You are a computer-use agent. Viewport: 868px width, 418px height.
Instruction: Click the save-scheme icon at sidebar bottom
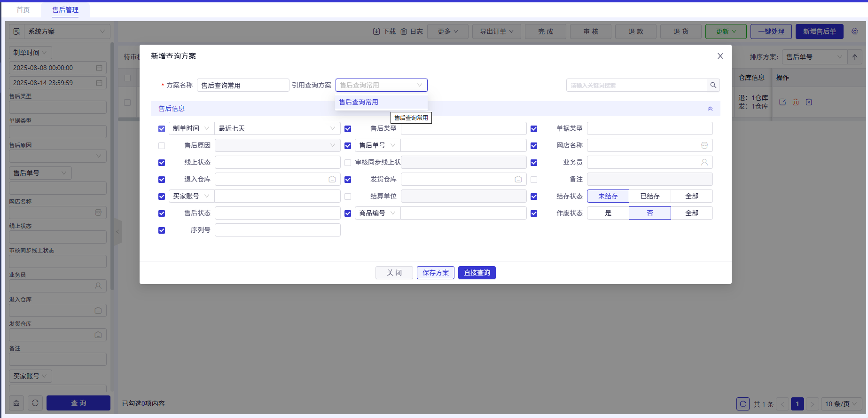tap(16, 403)
